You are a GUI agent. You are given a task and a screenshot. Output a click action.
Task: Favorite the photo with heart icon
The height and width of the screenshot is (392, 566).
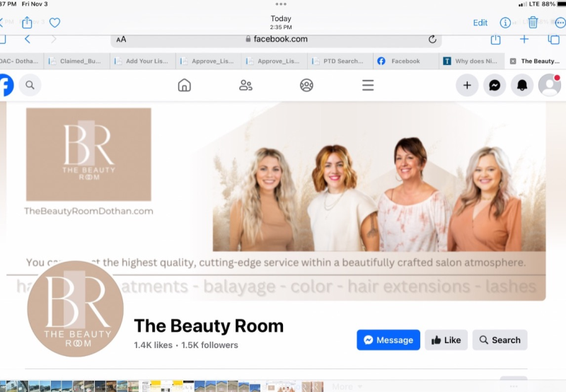click(54, 23)
